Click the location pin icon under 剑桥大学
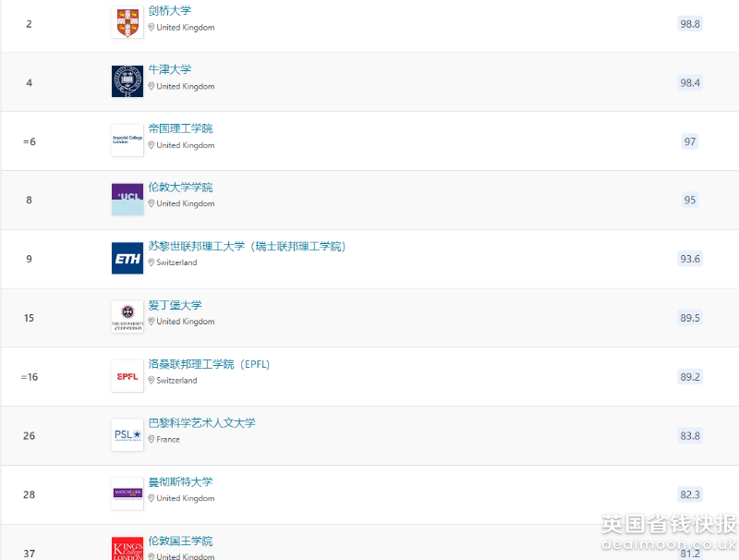739x560 pixels. tap(151, 28)
